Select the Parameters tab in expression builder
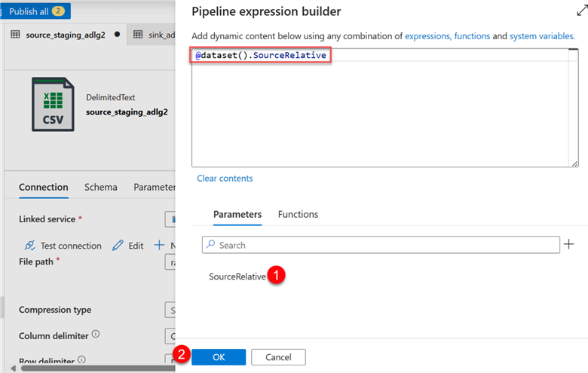The width and height of the screenshot is (588, 373). point(237,214)
